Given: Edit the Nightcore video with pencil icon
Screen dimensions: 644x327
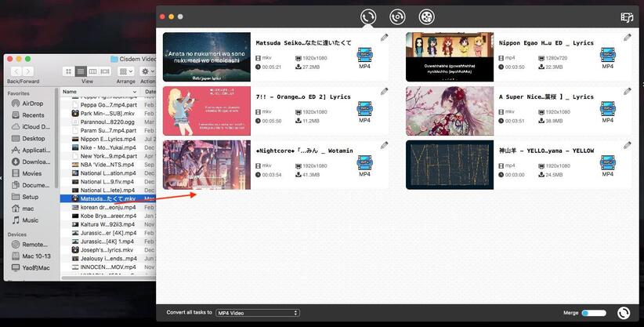Looking at the screenshot, I should (384, 146).
